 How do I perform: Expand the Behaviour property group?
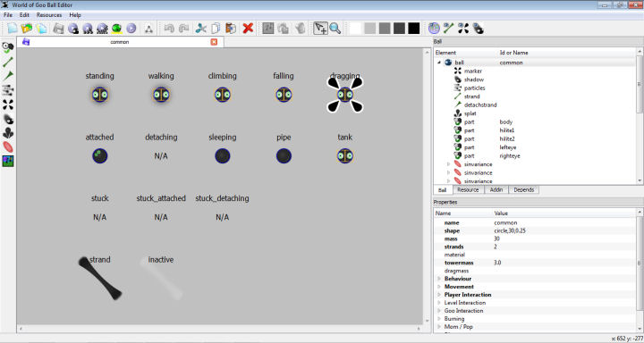click(x=439, y=279)
